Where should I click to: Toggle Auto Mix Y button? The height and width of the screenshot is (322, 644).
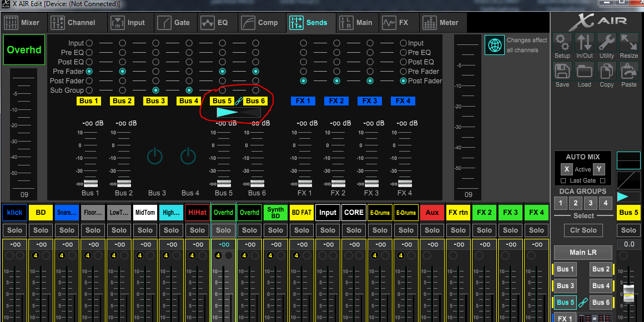[x=598, y=169]
